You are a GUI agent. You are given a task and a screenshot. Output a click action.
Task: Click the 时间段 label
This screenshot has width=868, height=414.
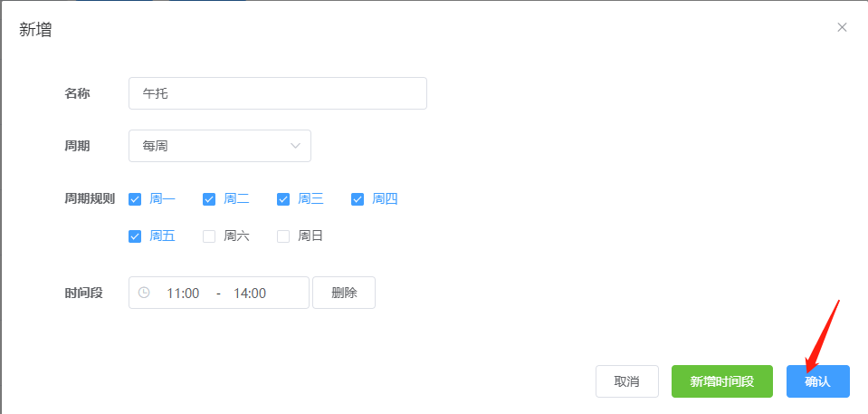tap(83, 293)
